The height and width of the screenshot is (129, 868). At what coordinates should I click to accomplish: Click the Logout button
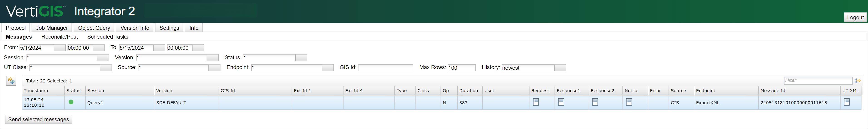(855, 17)
